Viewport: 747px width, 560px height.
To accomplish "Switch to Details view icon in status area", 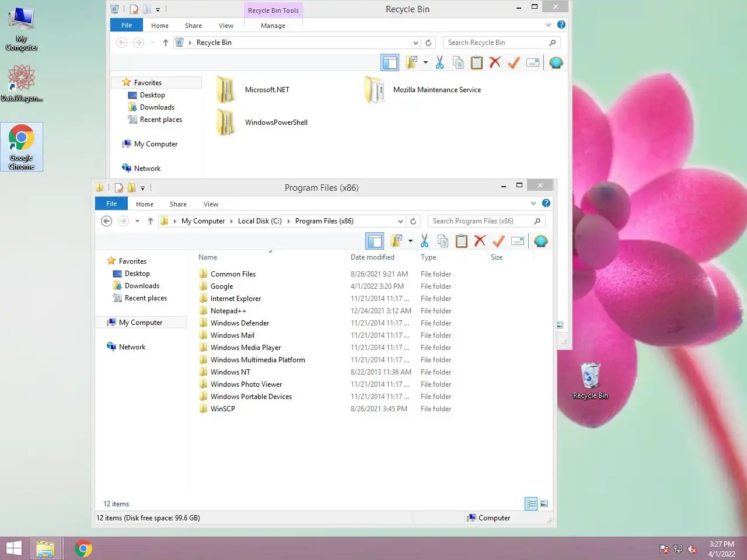I will (531, 503).
